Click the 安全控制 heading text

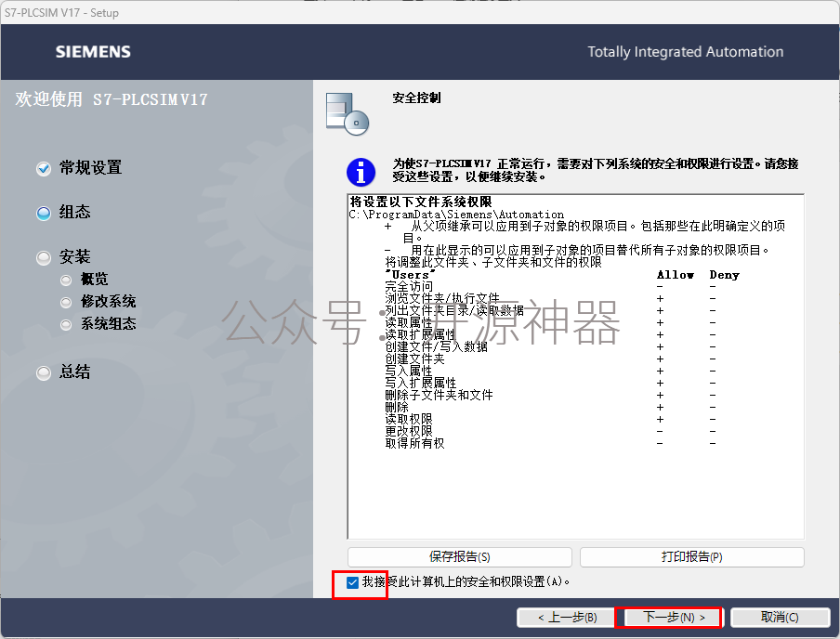point(417,98)
